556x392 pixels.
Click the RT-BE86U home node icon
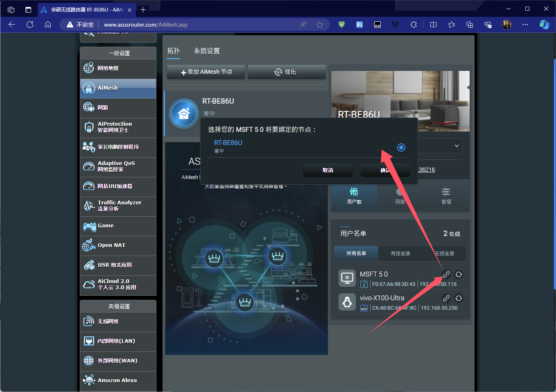pyautogui.click(x=184, y=113)
